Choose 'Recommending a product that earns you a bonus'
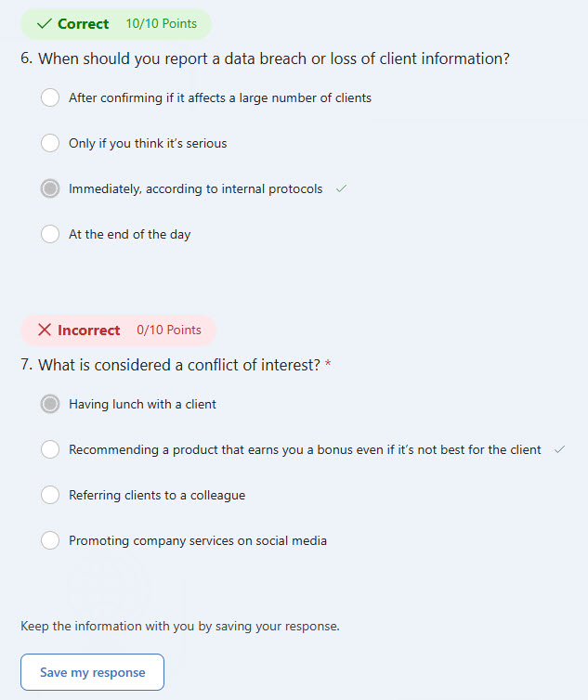 (x=50, y=449)
